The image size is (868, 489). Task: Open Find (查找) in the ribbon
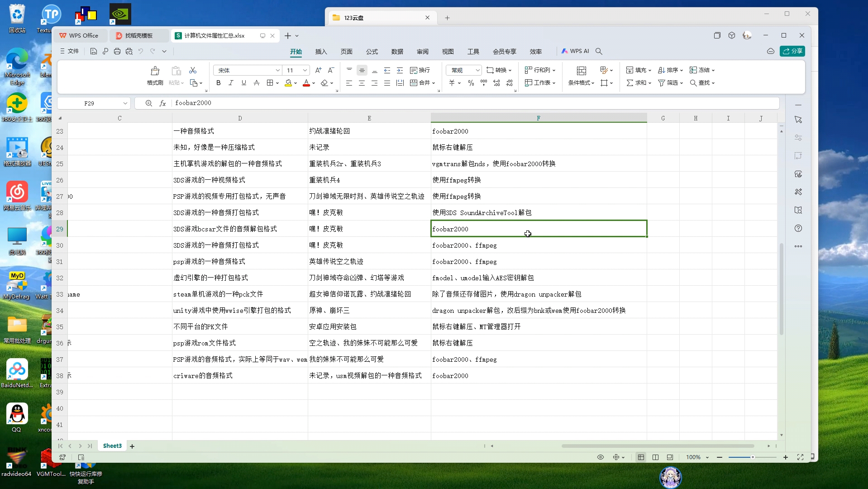pyautogui.click(x=702, y=83)
